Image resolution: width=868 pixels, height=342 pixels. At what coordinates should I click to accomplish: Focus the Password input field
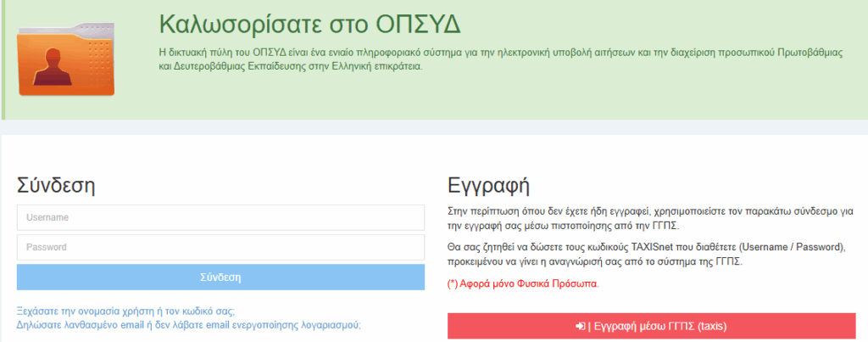(221, 247)
